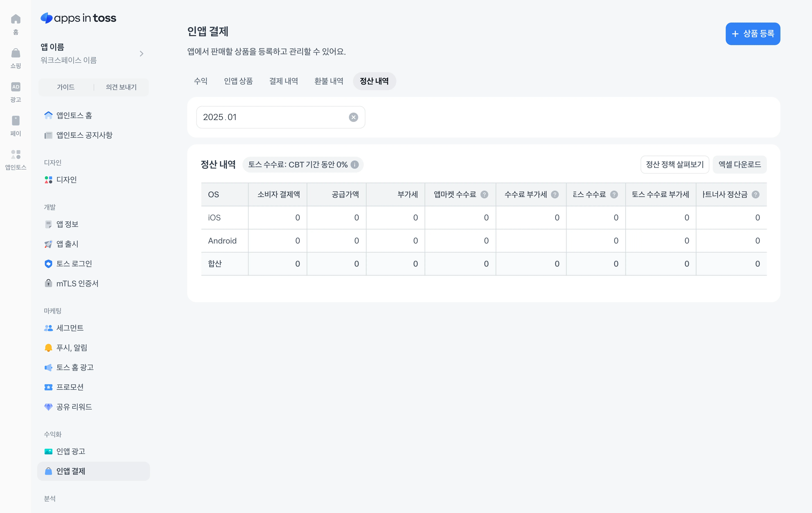Image resolution: width=812 pixels, height=513 pixels.
Task: Open 정산 정책 살펴보기
Action: [x=674, y=164]
